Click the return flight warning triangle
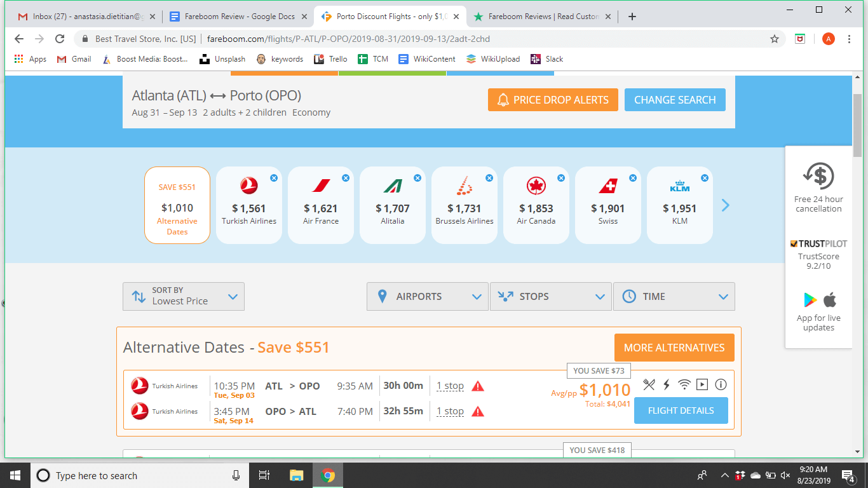 pos(478,411)
